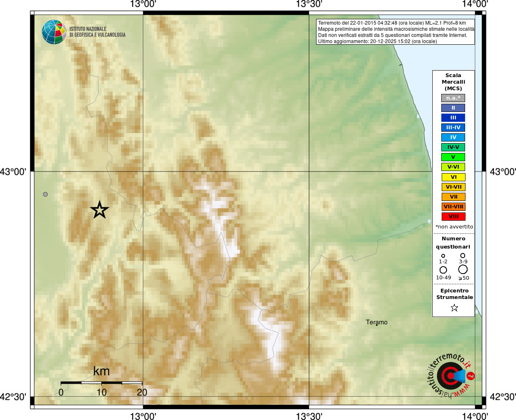Click the '*non avvertito' footnote

coord(454,227)
